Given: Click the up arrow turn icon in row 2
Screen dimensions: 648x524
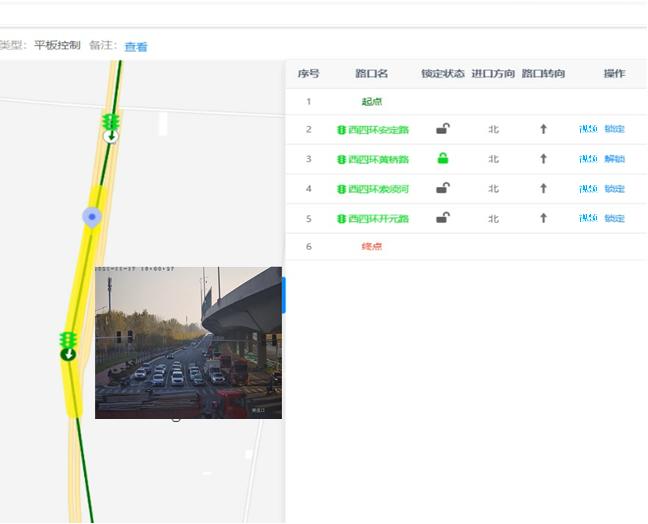Looking at the screenshot, I should [543, 129].
